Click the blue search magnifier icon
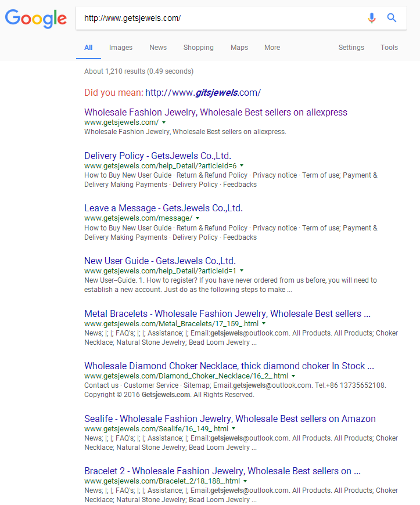This screenshot has width=420, height=505. click(392, 18)
